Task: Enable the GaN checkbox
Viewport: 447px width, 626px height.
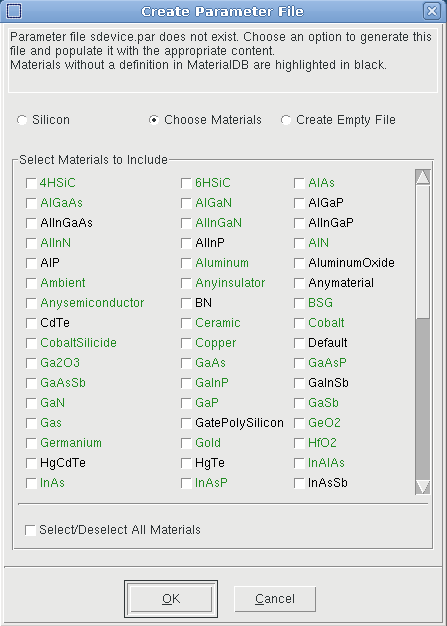Action: tap(31, 403)
